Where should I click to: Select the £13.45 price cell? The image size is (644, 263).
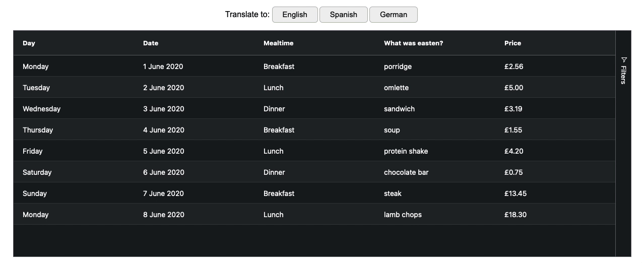[x=555, y=193]
